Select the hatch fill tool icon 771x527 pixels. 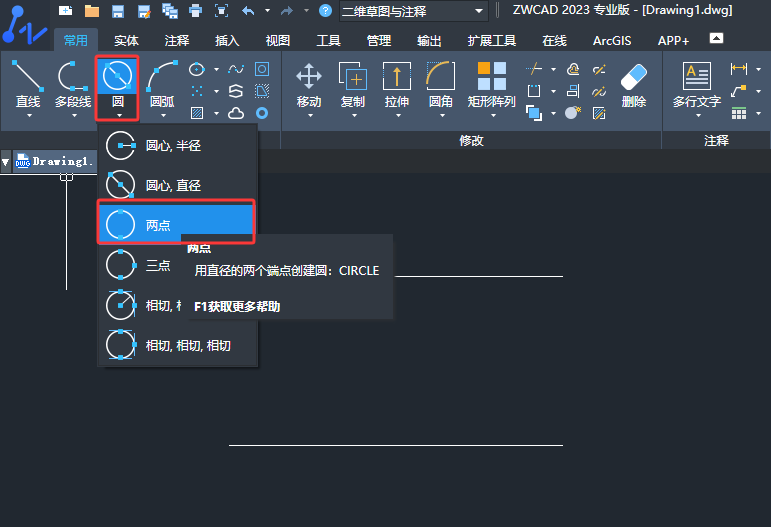pos(197,113)
